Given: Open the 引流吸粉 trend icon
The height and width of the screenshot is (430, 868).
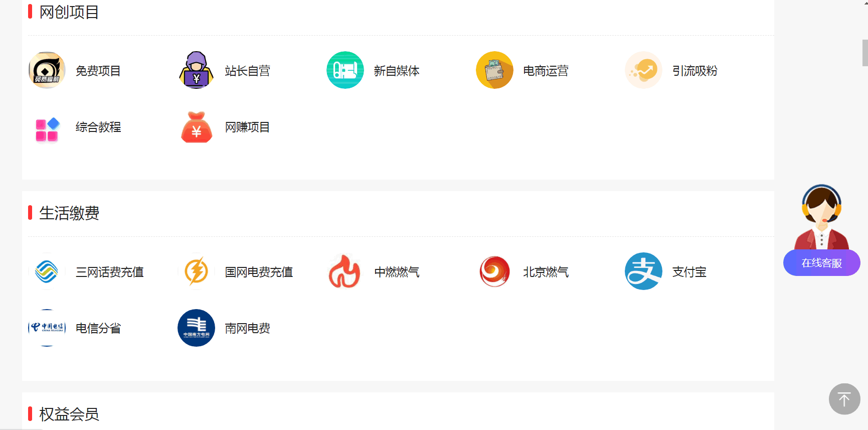Looking at the screenshot, I should coord(643,70).
